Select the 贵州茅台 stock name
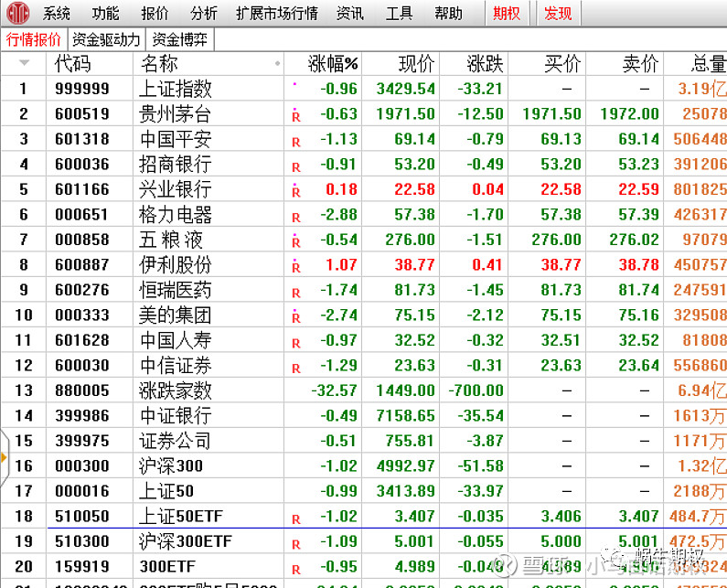Image resolution: width=727 pixels, height=588 pixels. [x=176, y=114]
